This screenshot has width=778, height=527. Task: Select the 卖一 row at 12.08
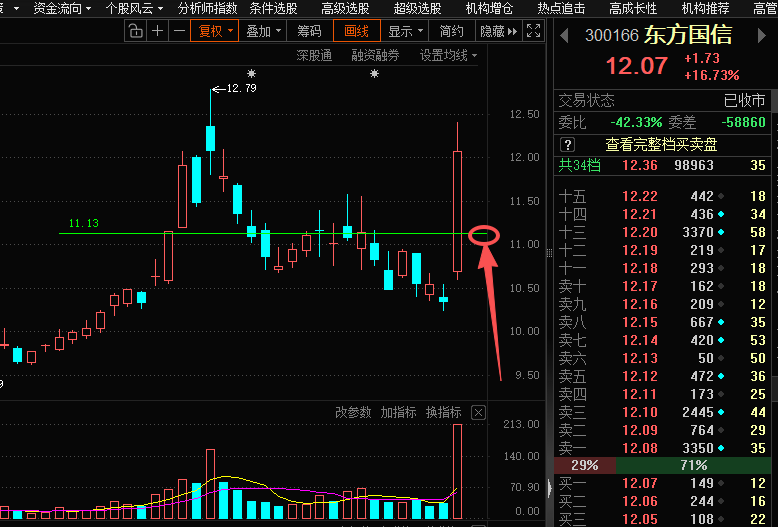coord(662,448)
